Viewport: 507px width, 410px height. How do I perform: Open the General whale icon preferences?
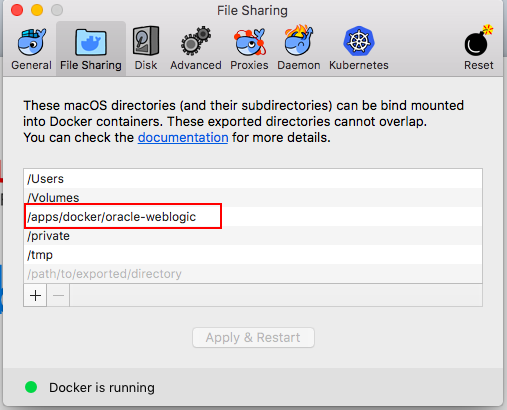click(x=31, y=42)
